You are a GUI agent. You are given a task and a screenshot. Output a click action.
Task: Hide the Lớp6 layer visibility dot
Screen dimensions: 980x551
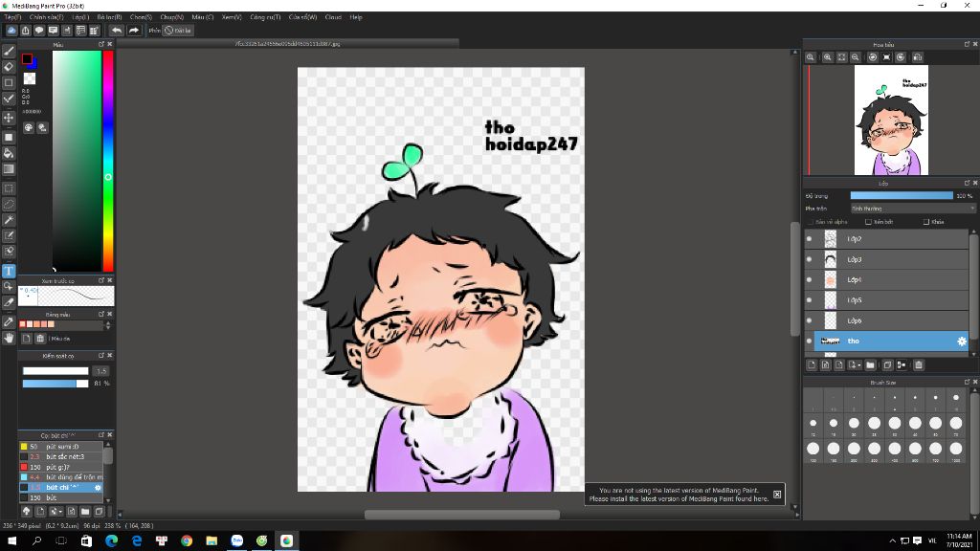pos(810,320)
